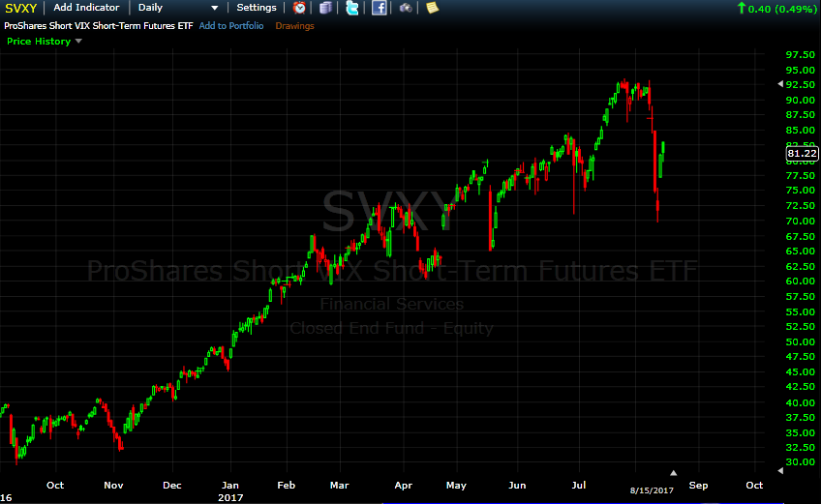This screenshot has width=821, height=504.
Task: Expand the Price History dropdown arrow
Action: pyautogui.click(x=78, y=41)
